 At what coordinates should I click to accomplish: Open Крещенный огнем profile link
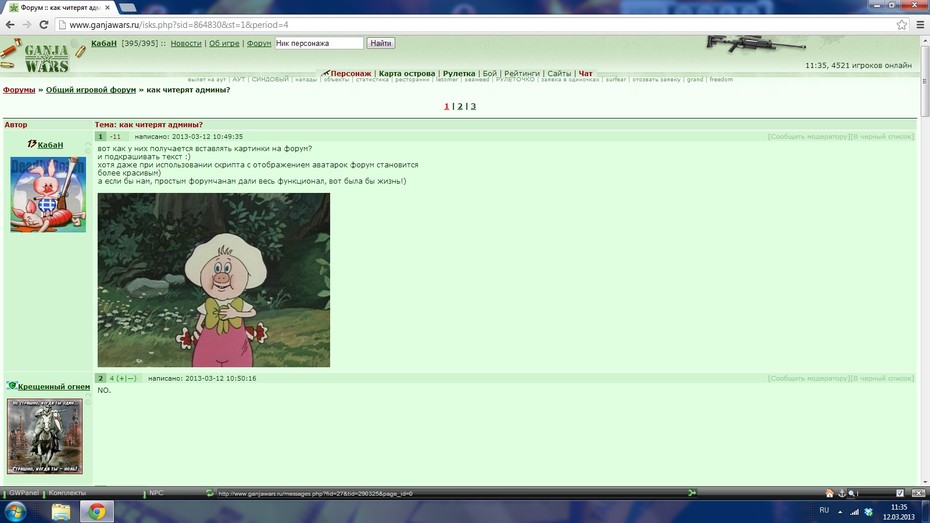tap(54, 387)
